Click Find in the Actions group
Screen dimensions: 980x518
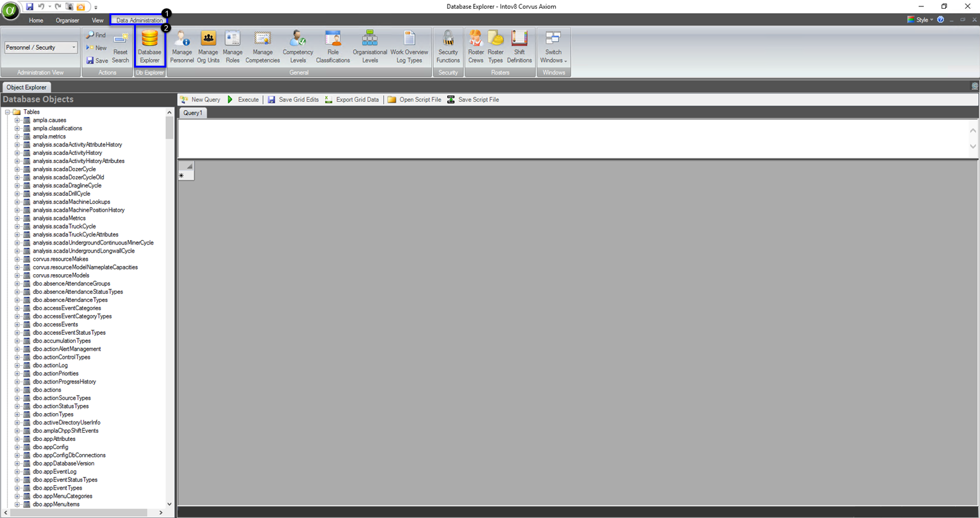pyautogui.click(x=96, y=35)
